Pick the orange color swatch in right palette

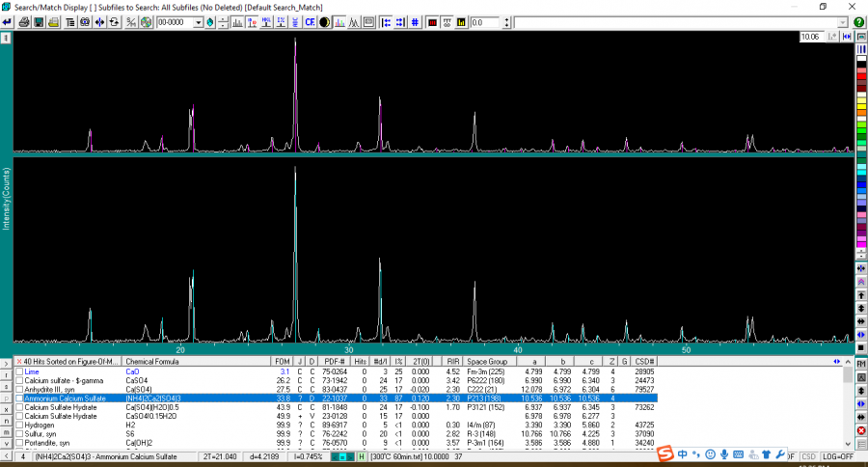click(x=861, y=114)
